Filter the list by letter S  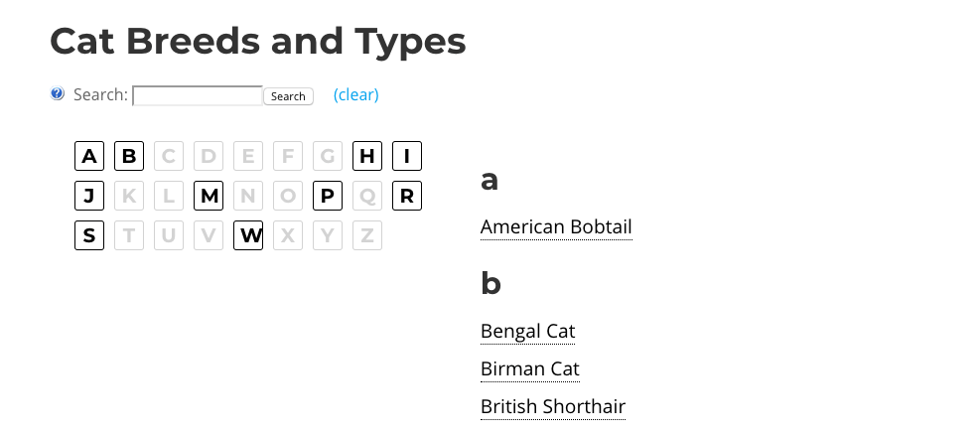click(x=89, y=235)
